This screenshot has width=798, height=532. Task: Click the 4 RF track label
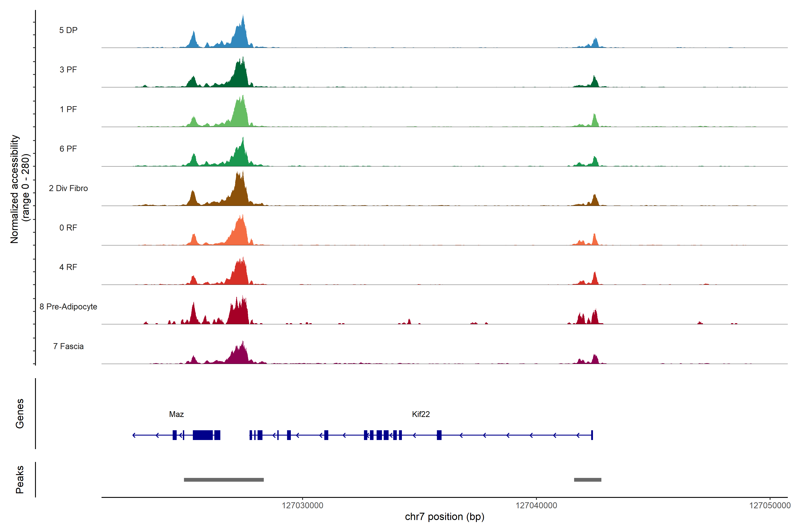click(x=68, y=267)
